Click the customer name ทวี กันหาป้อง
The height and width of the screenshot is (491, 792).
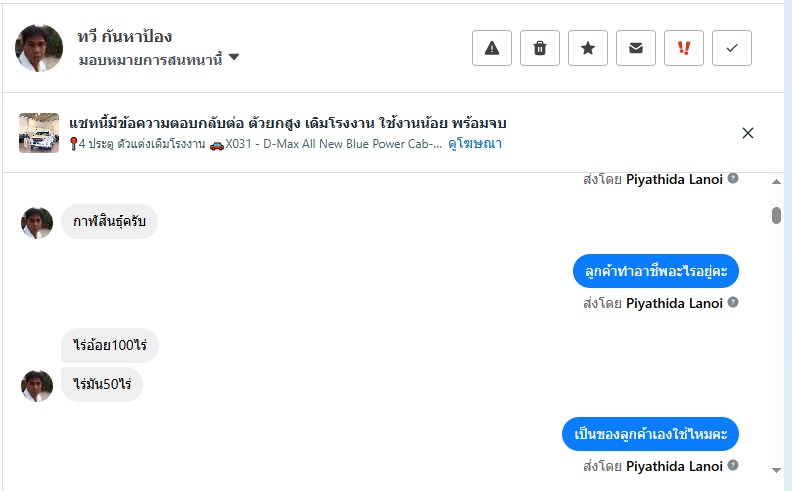pos(125,37)
